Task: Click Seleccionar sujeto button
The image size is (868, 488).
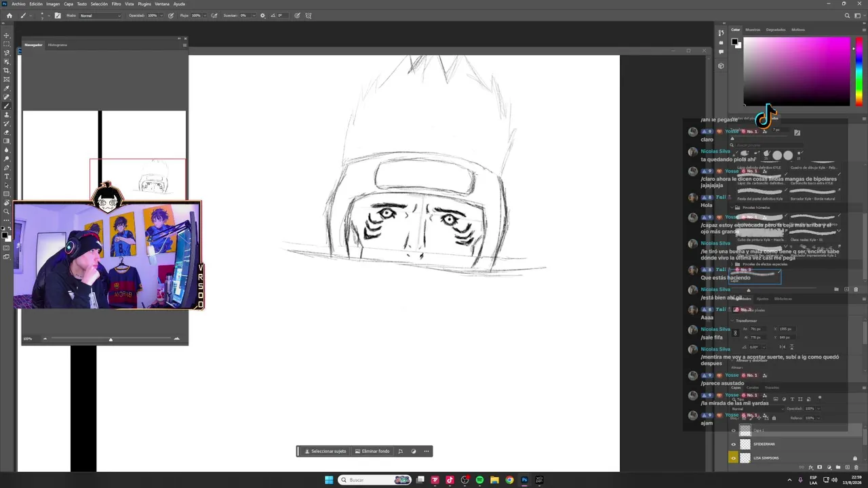Action: pyautogui.click(x=325, y=451)
